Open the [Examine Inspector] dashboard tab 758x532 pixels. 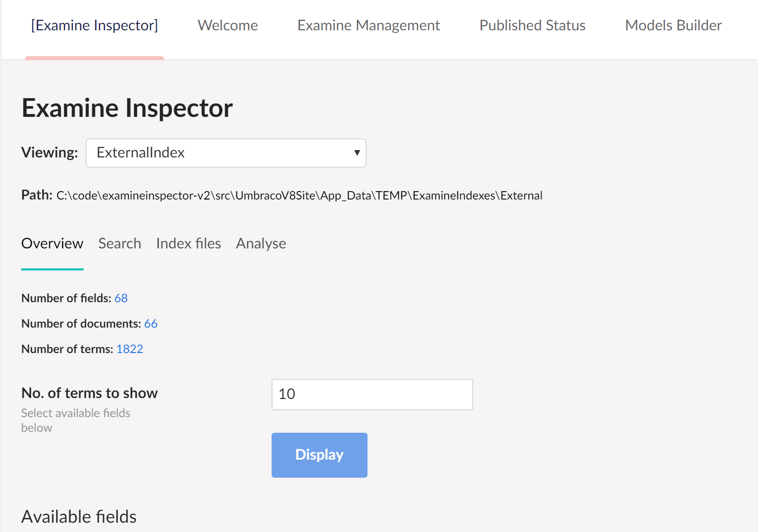pos(94,25)
